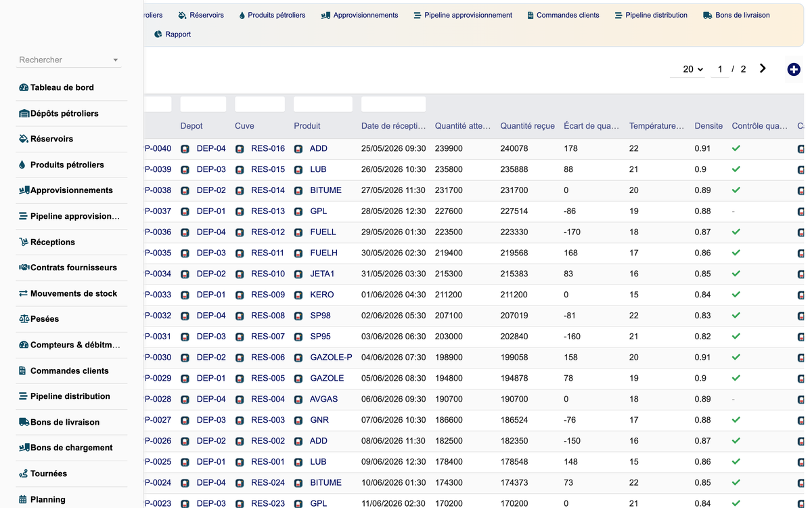Sort by the Cuve column header
812x508 pixels.
coord(244,126)
